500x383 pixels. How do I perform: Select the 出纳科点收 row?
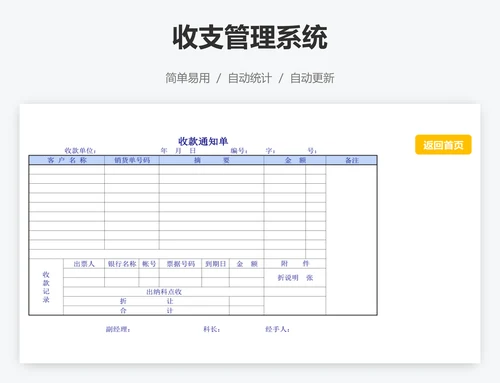(x=164, y=292)
